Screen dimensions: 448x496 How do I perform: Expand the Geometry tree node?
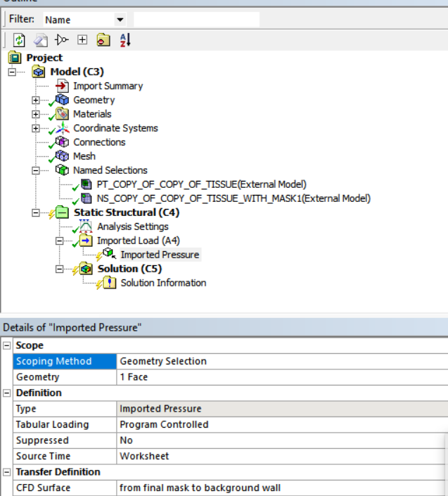[x=36, y=100]
